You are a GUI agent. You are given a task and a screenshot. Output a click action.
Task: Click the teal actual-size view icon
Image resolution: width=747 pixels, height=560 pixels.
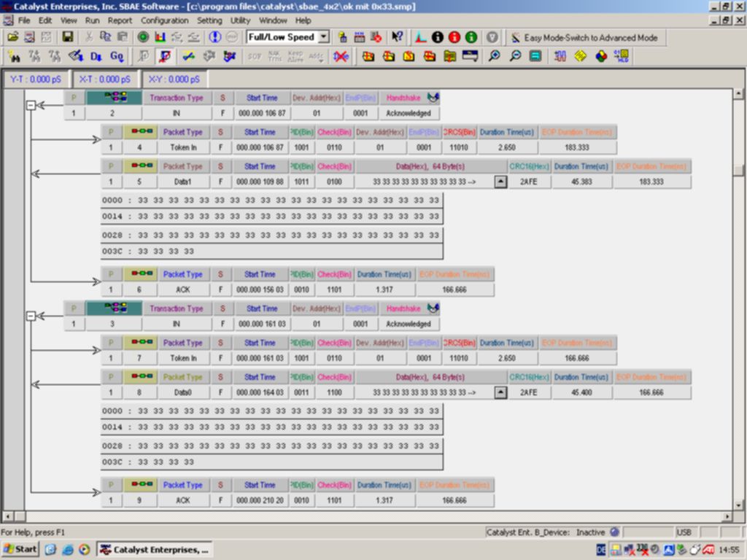535,56
